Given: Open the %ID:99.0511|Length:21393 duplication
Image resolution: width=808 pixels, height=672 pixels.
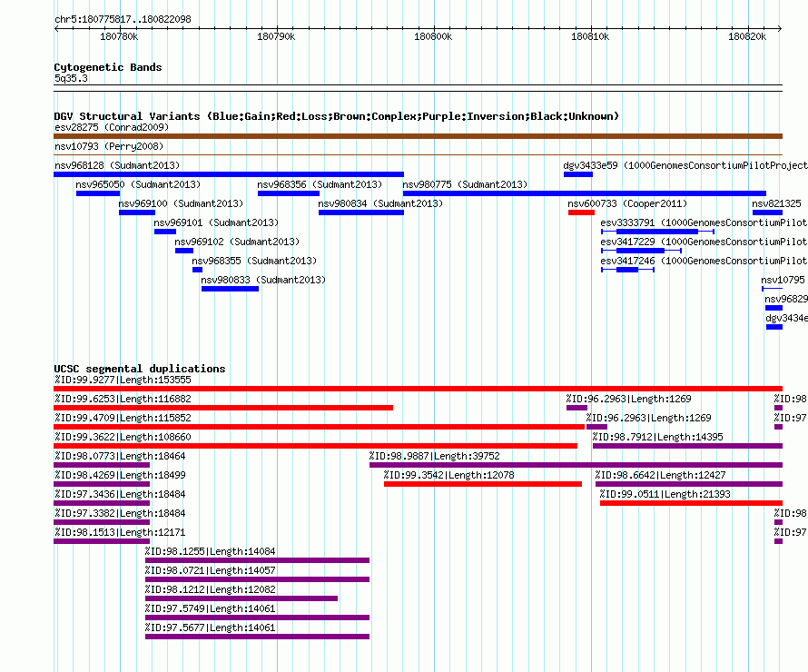Looking at the screenshot, I should coord(665,494).
